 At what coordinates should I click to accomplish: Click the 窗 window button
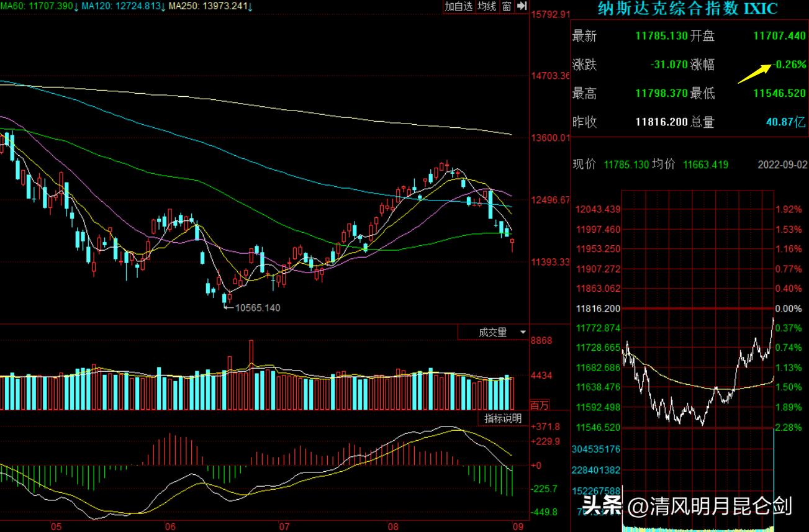pos(507,6)
